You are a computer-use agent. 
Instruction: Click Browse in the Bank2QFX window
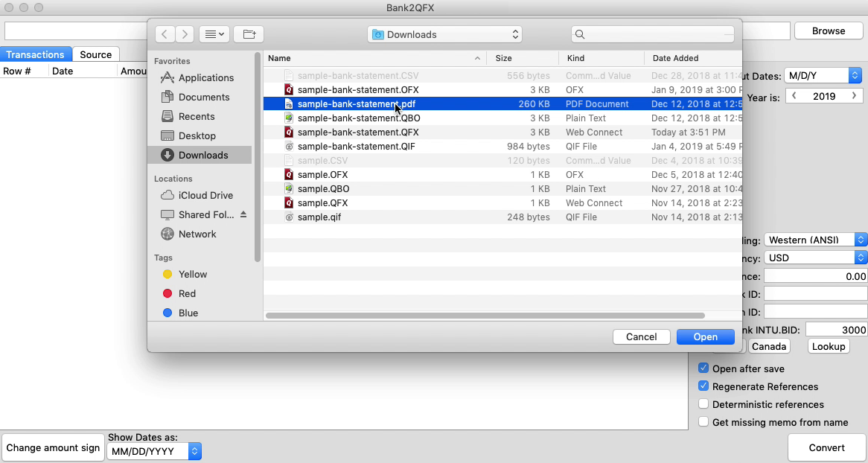coord(828,31)
